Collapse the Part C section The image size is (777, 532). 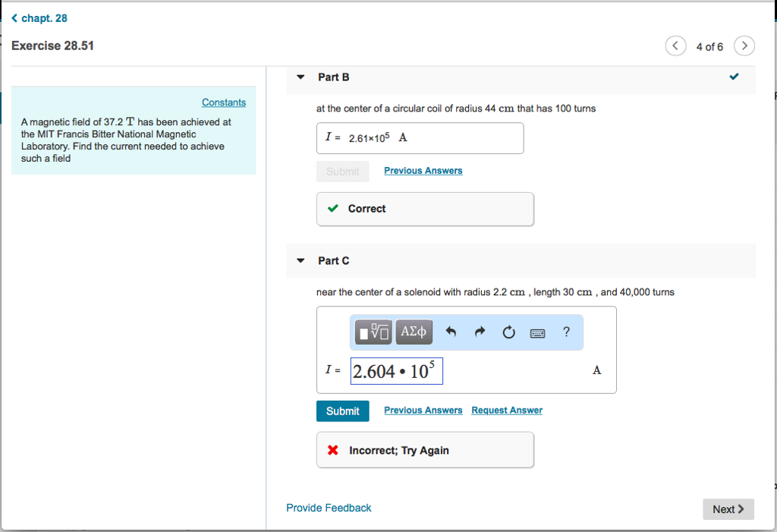tap(300, 261)
